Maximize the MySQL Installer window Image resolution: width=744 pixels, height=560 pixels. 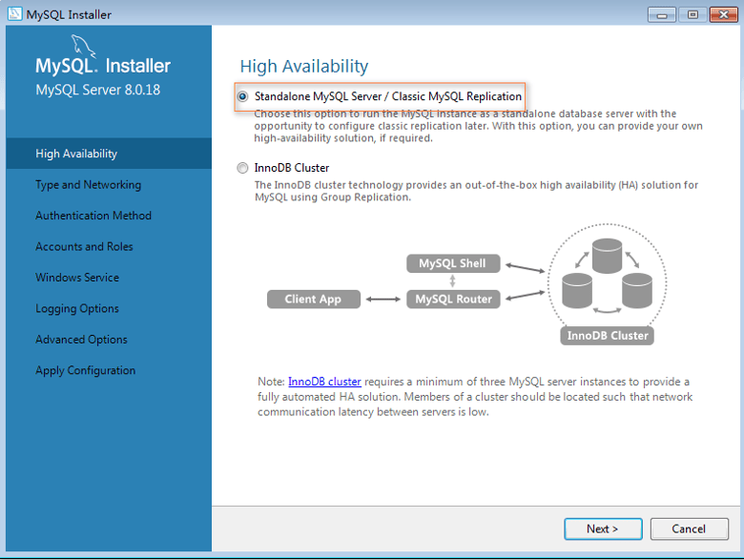click(692, 14)
